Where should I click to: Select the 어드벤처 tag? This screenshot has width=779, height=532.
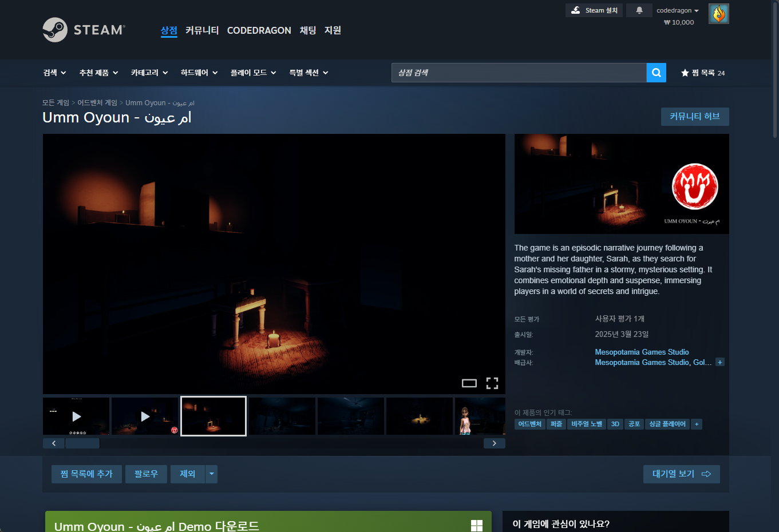(529, 424)
